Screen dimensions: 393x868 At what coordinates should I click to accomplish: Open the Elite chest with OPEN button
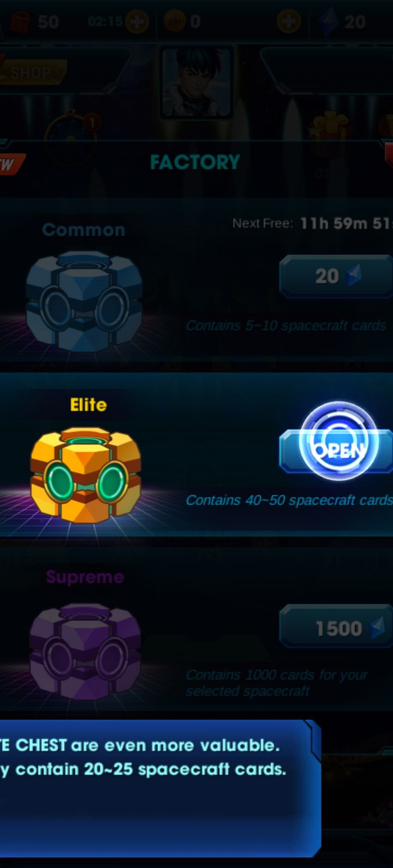click(x=336, y=450)
